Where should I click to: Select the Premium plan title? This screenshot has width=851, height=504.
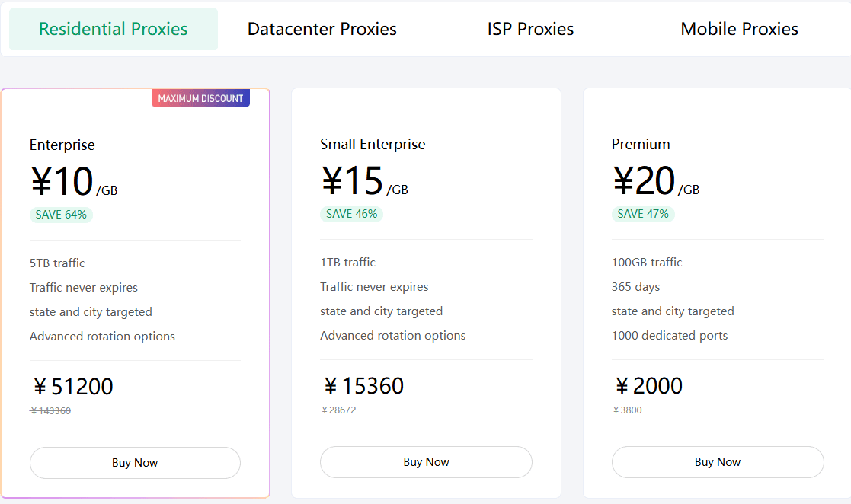(x=641, y=144)
